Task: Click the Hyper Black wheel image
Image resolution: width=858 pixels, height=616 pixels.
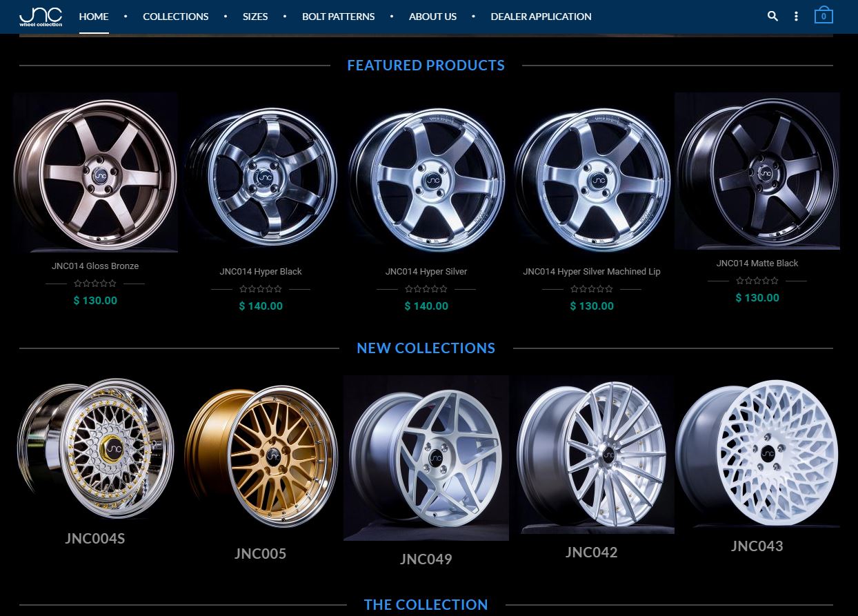Action: 261,177
